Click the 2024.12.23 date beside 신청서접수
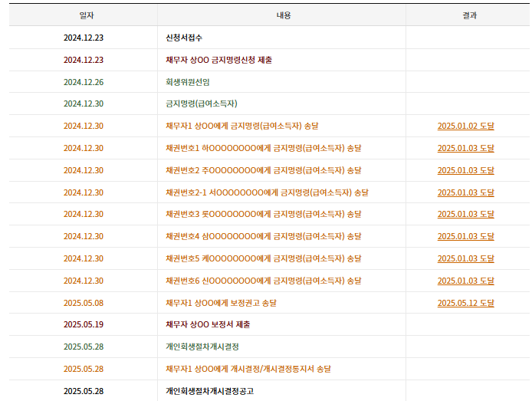Image resolution: width=532 pixels, height=401 pixels. click(x=84, y=38)
